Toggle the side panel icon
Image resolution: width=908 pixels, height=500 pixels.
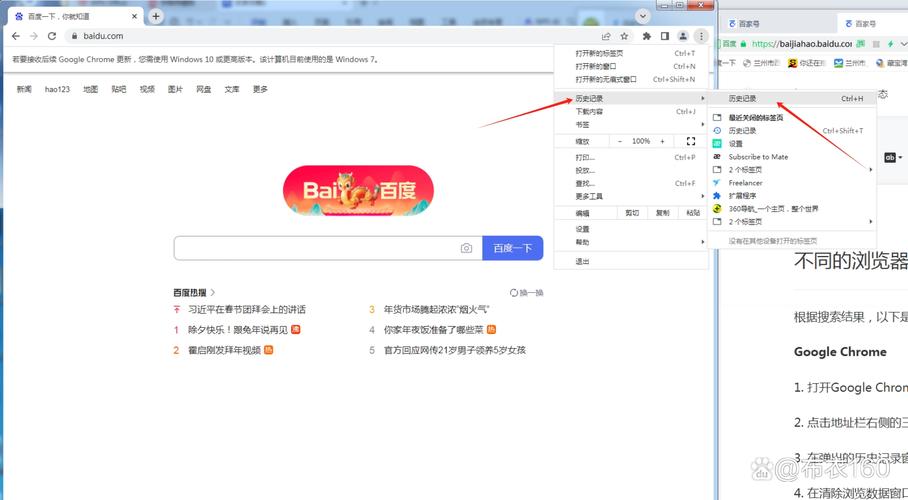coord(665,36)
